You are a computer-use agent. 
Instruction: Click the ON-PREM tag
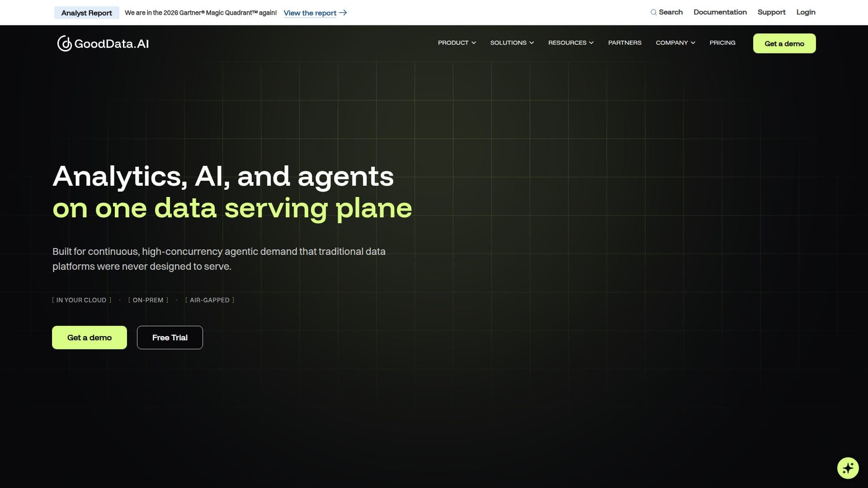(148, 300)
